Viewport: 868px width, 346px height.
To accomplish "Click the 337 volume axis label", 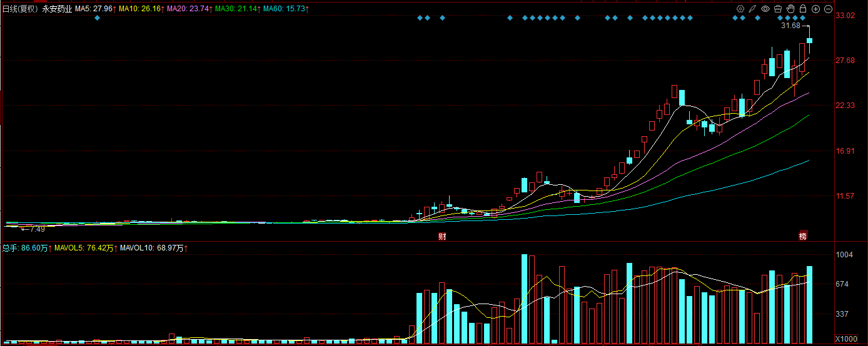I will coord(842,314).
